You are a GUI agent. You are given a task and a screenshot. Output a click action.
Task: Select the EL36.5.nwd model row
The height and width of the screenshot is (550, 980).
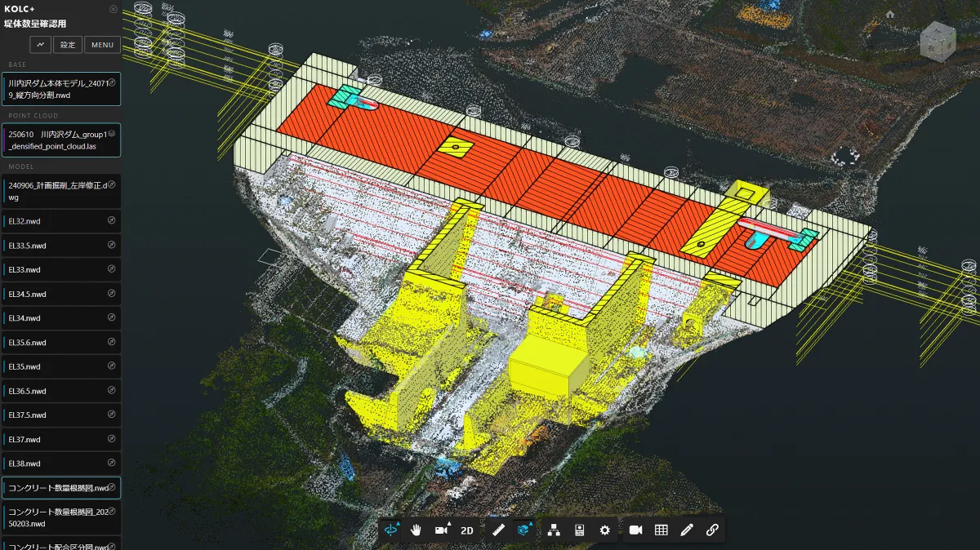(x=61, y=391)
